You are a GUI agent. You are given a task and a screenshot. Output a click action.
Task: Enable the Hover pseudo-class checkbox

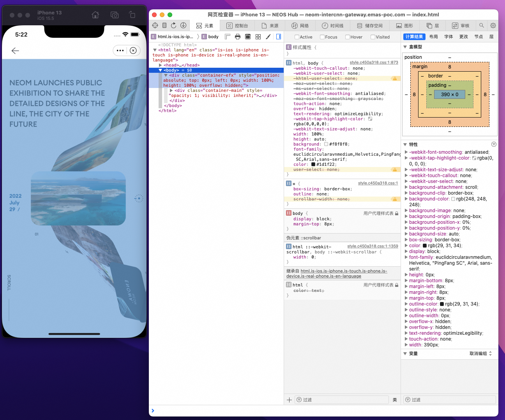pyautogui.click(x=348, y=37)
